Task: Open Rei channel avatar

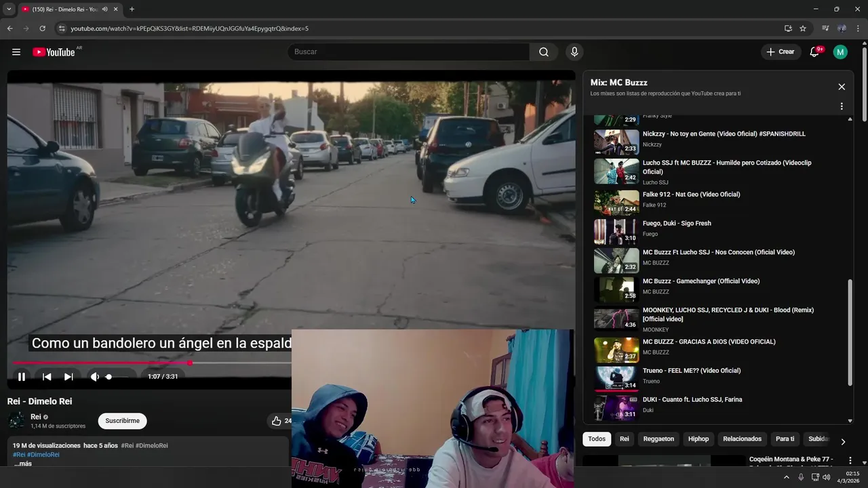Action: point(16,420)
